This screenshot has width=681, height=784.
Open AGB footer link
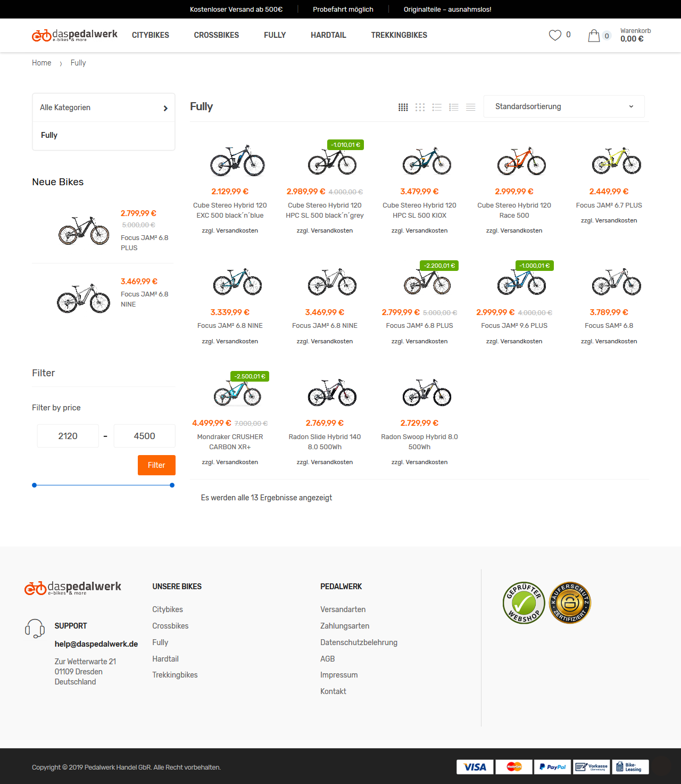click(x=328, y=659)
